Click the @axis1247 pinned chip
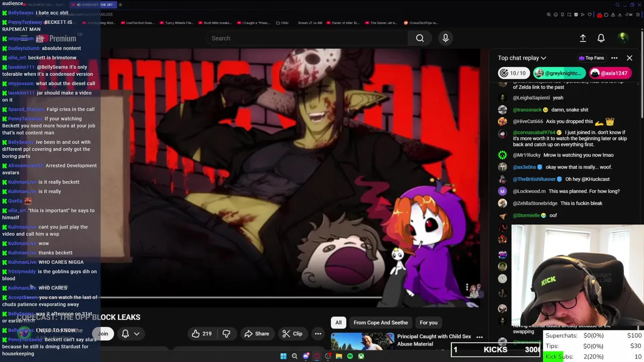 pos(610,73)
